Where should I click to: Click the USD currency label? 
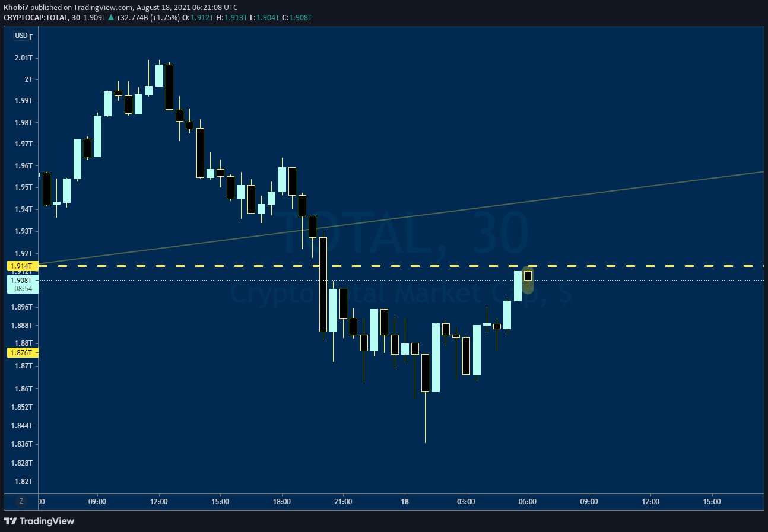[x=21, y=36]
